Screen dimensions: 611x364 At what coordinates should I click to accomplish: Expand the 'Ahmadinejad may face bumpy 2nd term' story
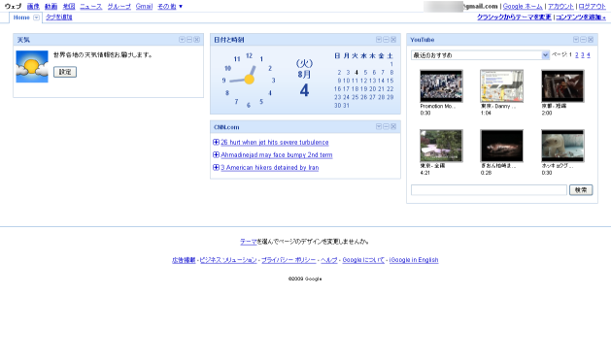coord(216,154)
